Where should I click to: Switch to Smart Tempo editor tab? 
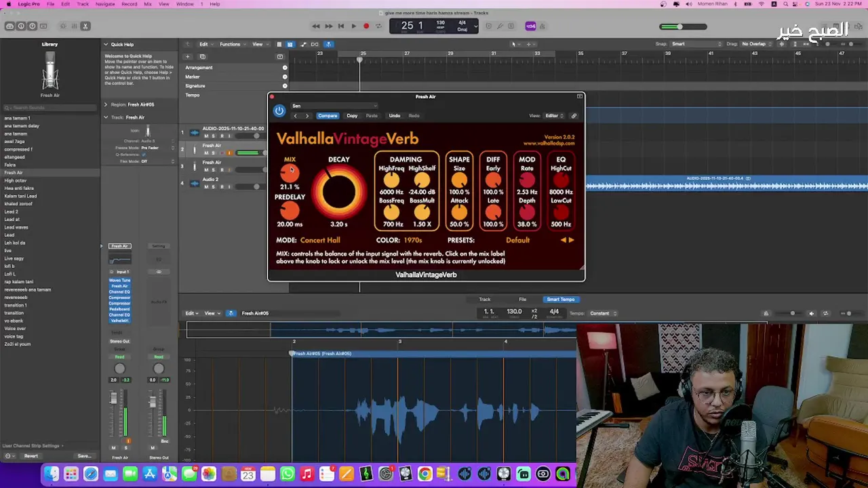(x=560, y=299)
